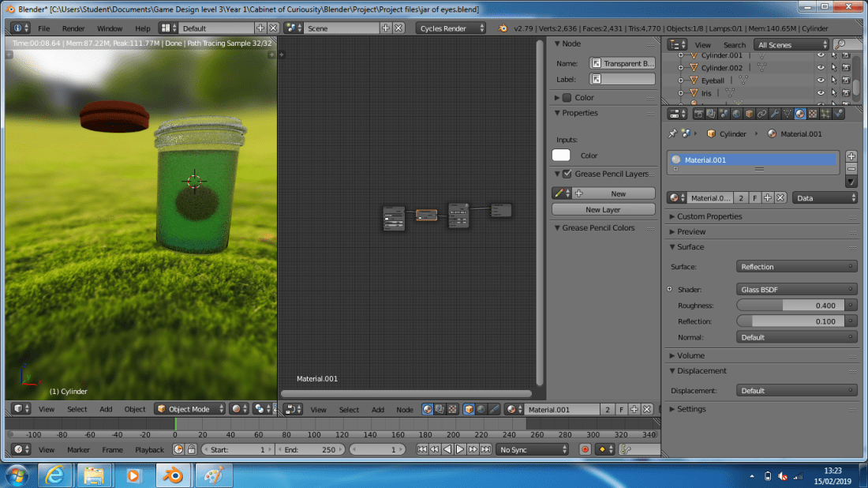Viewport: 868px width, 488px height.
Task: Open the Render properties tab camera icon
Action: (698, 114)
